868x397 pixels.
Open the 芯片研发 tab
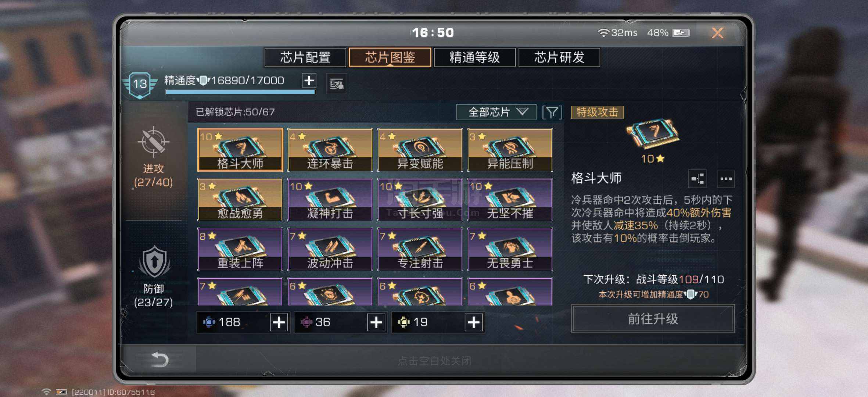[559, 57]
